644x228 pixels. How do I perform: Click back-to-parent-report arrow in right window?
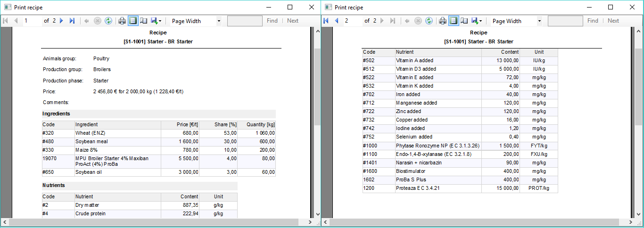pyautogui.click(x=407, y=21)
